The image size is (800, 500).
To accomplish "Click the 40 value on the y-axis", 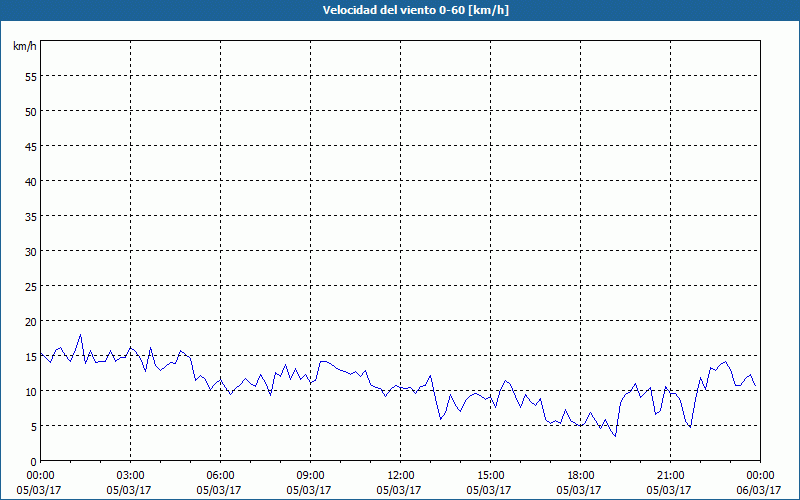I will [31, 182].
